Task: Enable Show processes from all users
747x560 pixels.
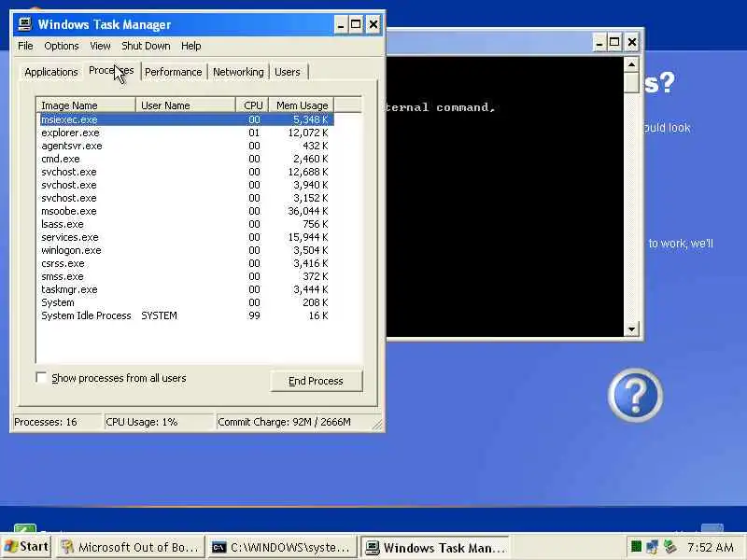Action: (41, 378)
